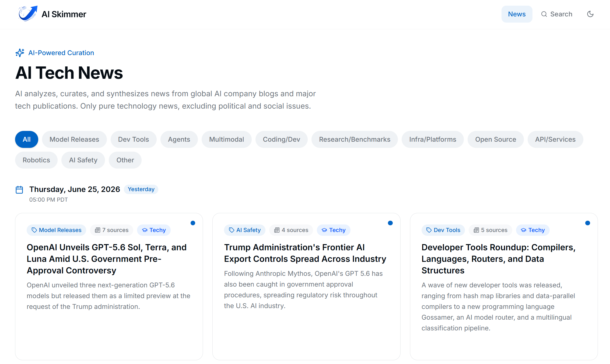Open the OpenAI Unveils GPT-5.6 article

[x=107, y=259]
